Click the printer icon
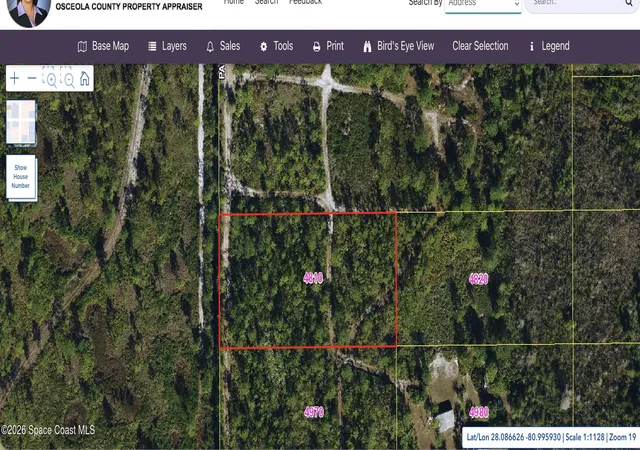Screen dimensions: 640x450 (x=316, y=47)
